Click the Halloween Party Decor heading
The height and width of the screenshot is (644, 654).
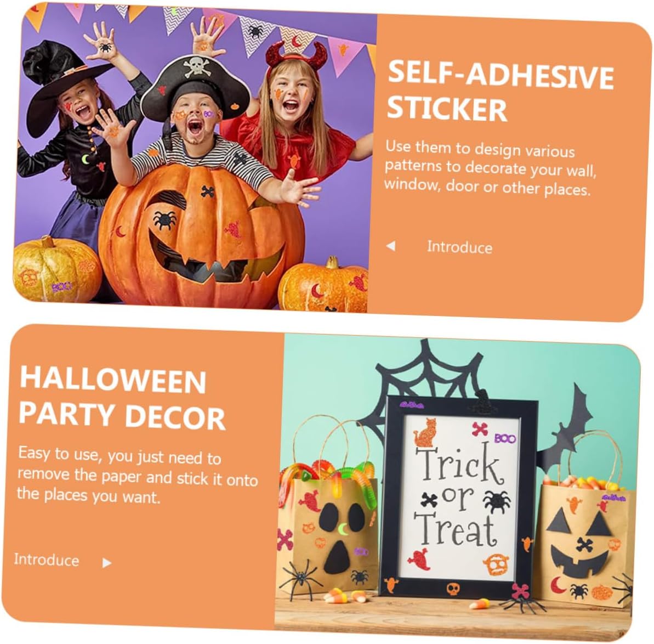(x=122, y=398)
